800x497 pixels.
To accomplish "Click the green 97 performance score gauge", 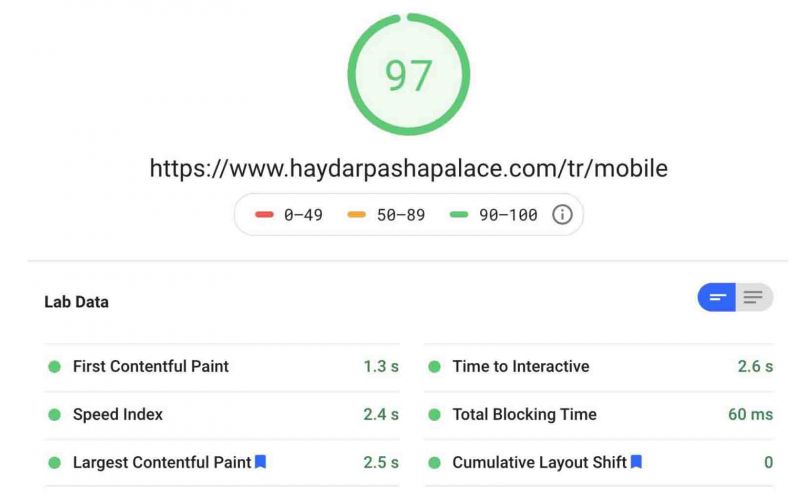I will pos(408,74).
